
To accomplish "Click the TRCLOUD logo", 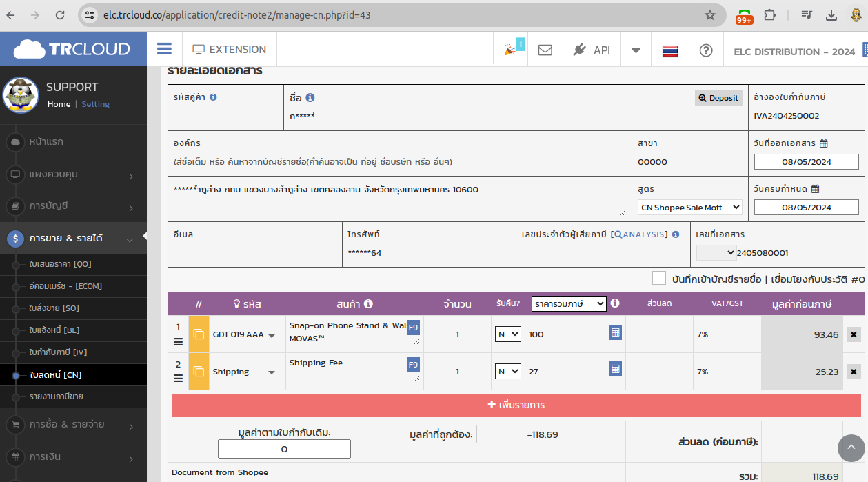I will point(72,49).
